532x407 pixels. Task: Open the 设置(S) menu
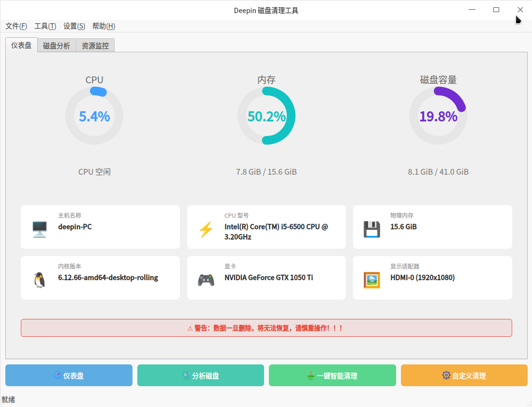click(x=74, y=26)
